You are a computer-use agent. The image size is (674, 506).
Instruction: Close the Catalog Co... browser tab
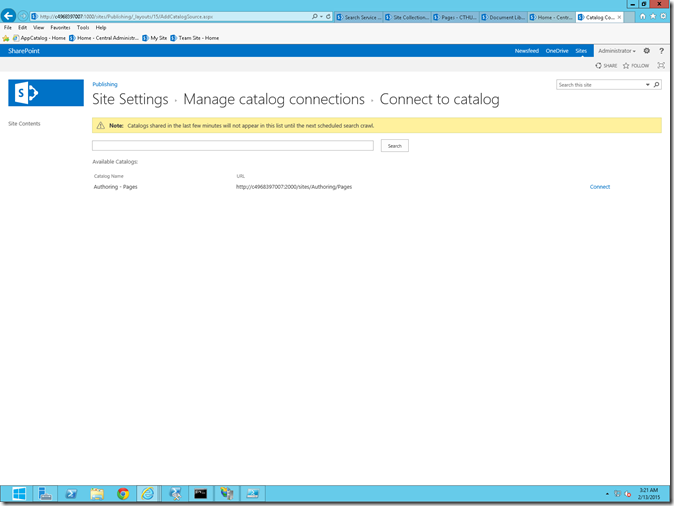click(x=619, y=17)
